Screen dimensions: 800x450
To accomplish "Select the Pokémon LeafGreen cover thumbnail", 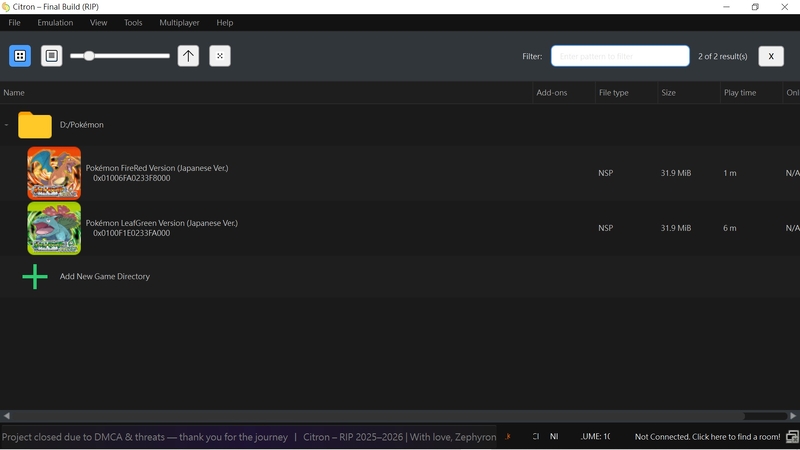I will (54, 228).
